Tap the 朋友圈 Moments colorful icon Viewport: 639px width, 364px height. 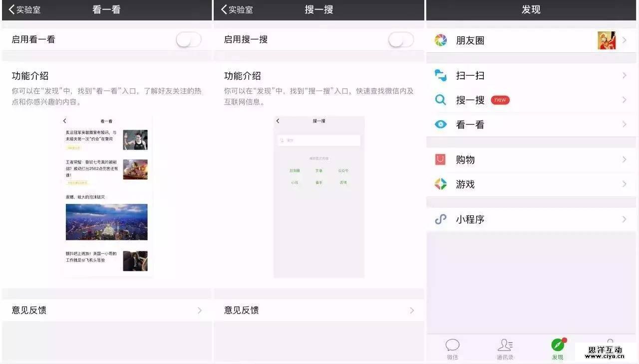[x=440, y=40]
